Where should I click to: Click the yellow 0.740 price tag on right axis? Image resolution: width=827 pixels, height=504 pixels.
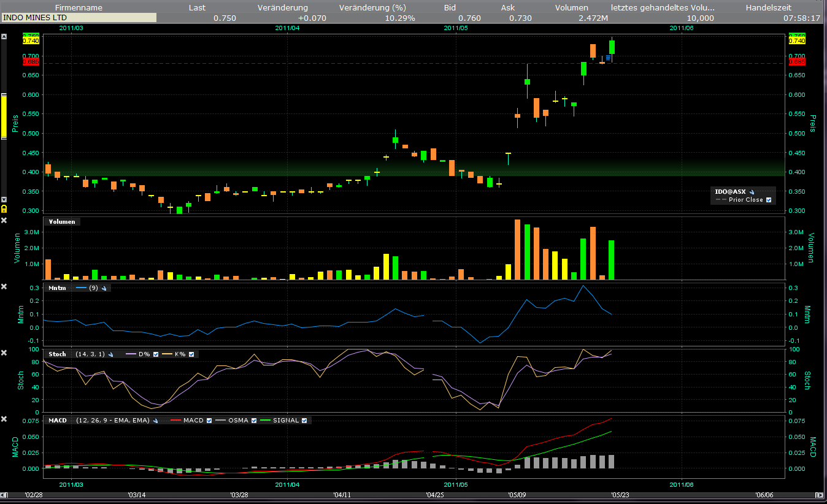coord(796,40)
